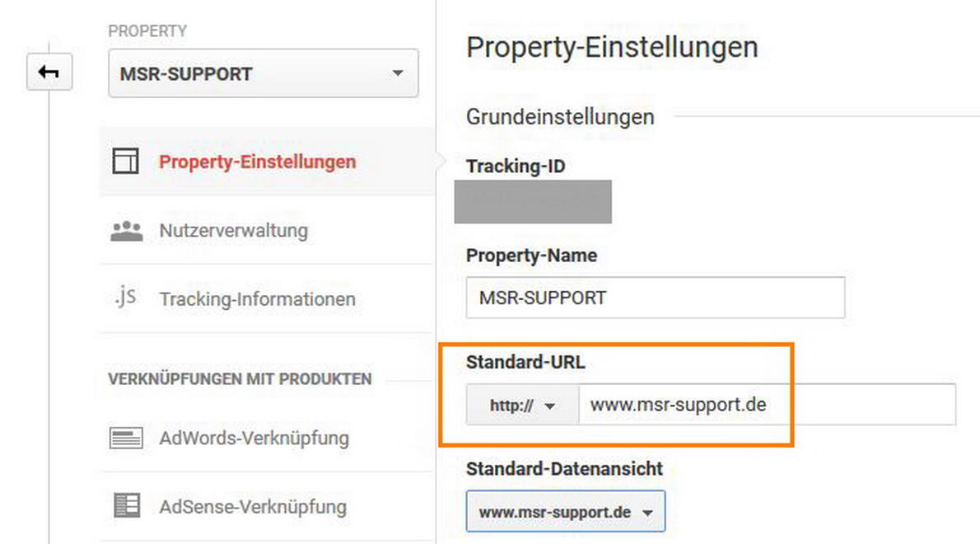The width and height of the screenshot is (980, 544).
Task: Open the http:// protocol dropdown
Action: coord(523,406)
